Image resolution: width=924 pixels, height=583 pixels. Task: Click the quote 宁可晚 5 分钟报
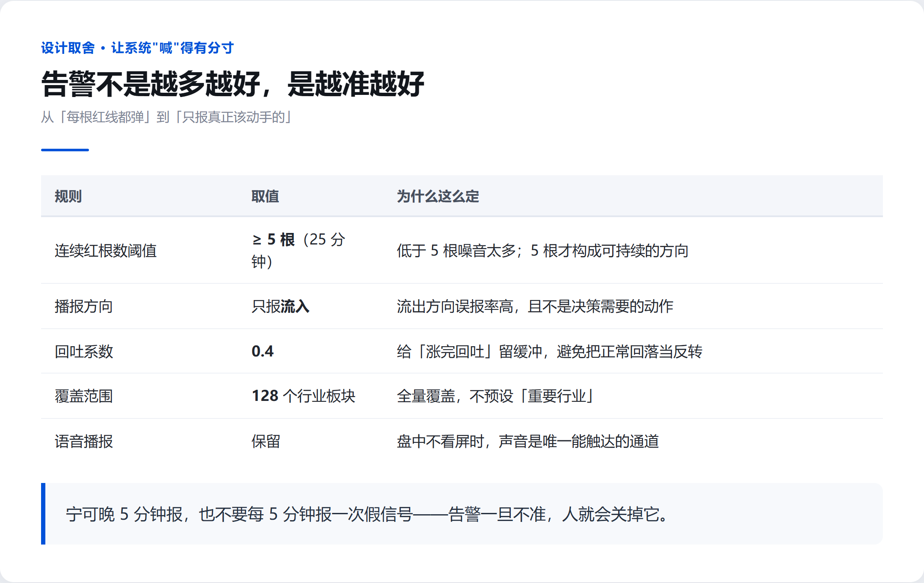coord(124,514)
